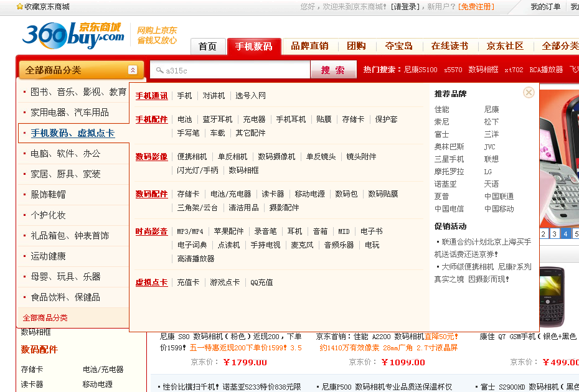This screenshot has width=579, height=392.
Task: Open recommended brand 摩托罗拉
Action: pos(449,172)
